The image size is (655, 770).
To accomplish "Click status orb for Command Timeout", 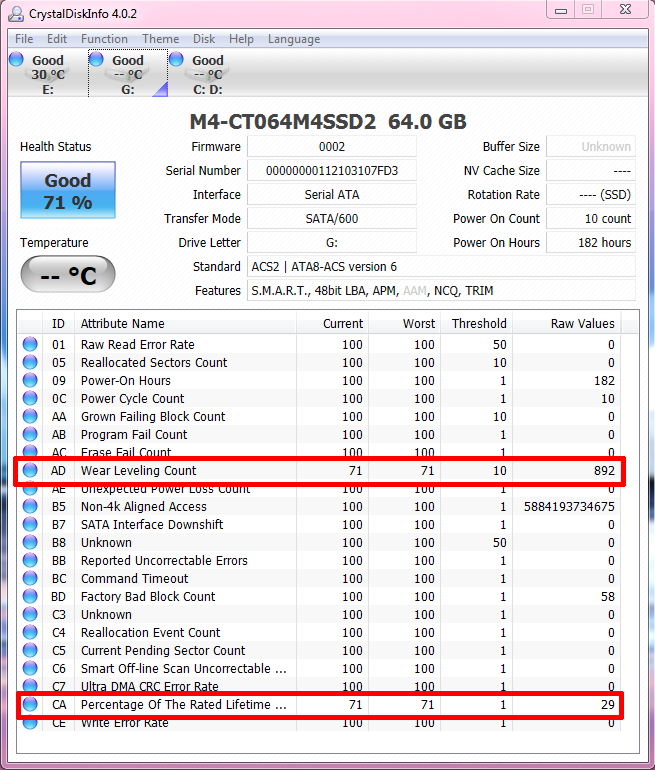I will tap(30, 578).
